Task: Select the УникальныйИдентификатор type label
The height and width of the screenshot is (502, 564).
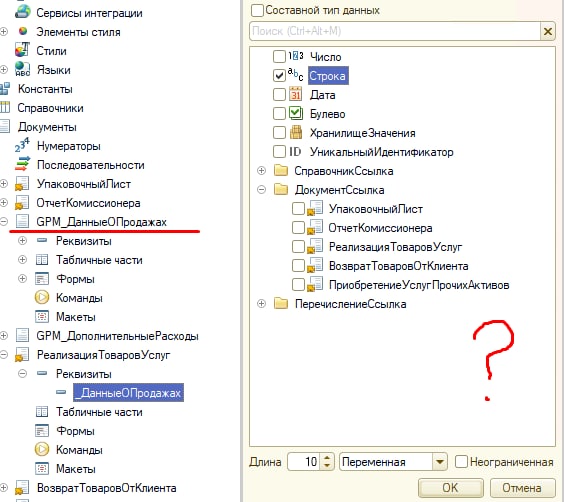Action: 382,152
